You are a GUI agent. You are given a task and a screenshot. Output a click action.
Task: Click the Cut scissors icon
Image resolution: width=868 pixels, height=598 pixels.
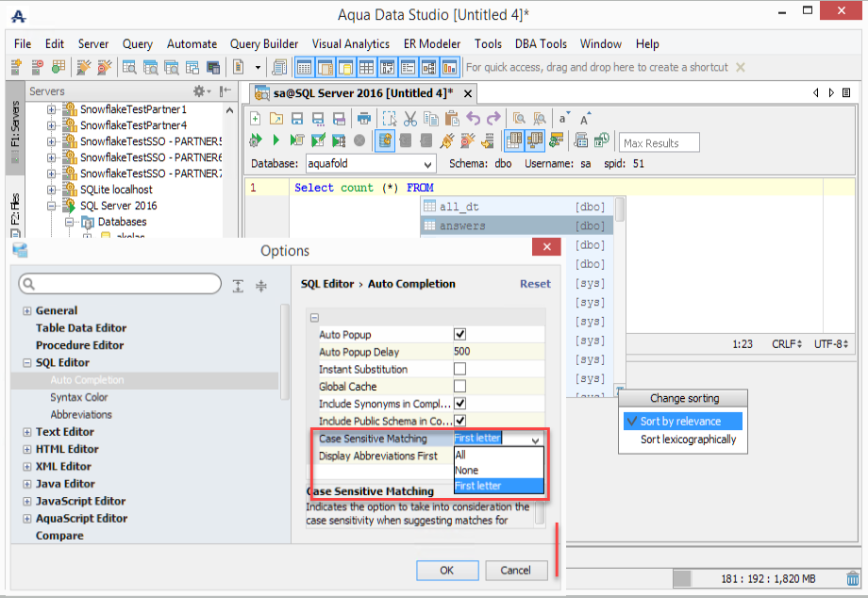click(410, 118)
